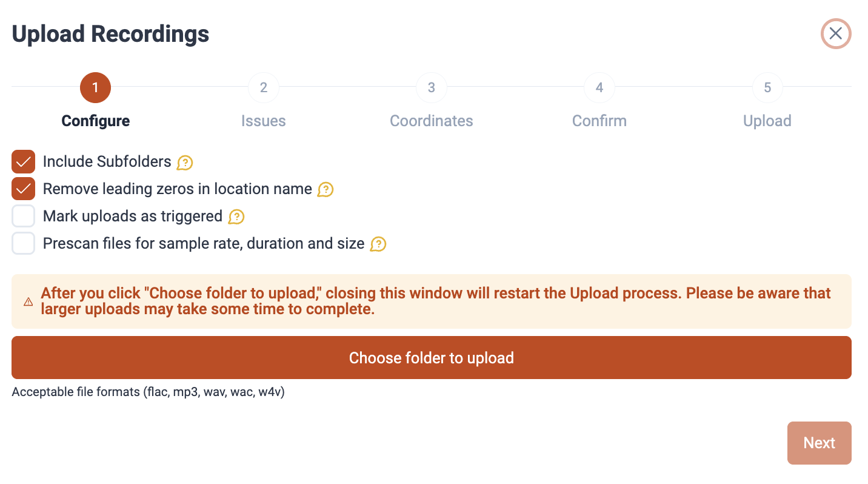Disable Remove leading zeros in location name
This screenshot has height=484, width=868.
(x=24, y=189)
